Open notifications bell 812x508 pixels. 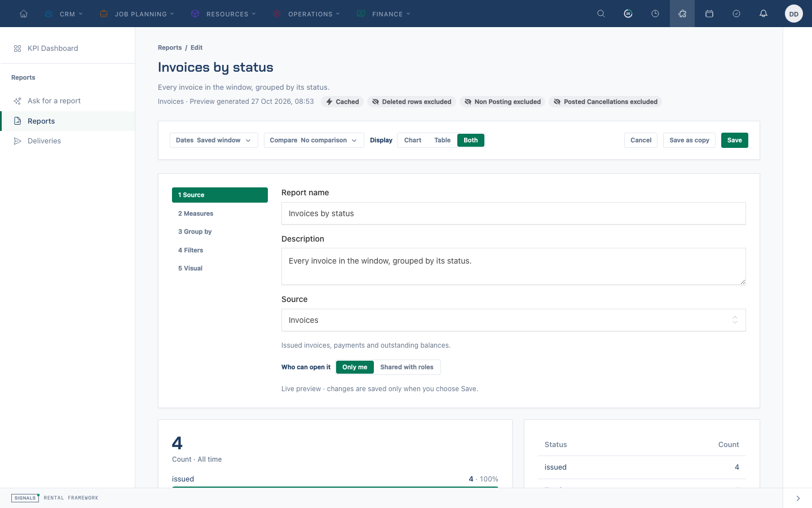point(764,14)
